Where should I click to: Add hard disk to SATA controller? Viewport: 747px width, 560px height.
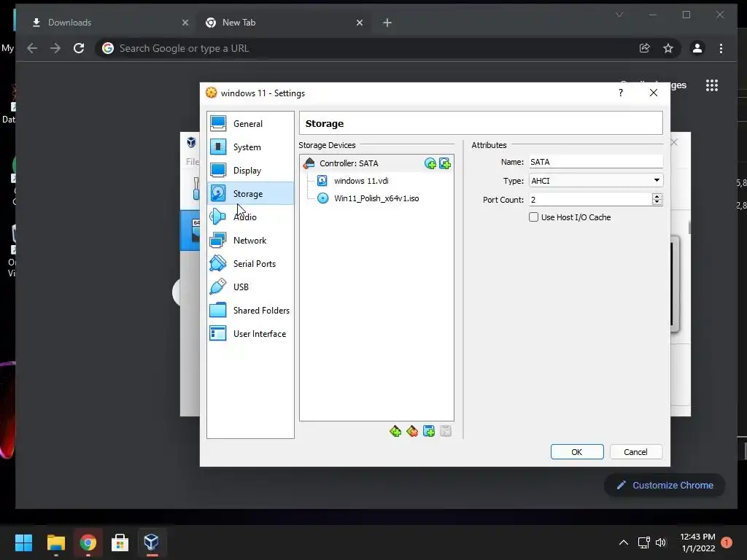coord(445,164)
